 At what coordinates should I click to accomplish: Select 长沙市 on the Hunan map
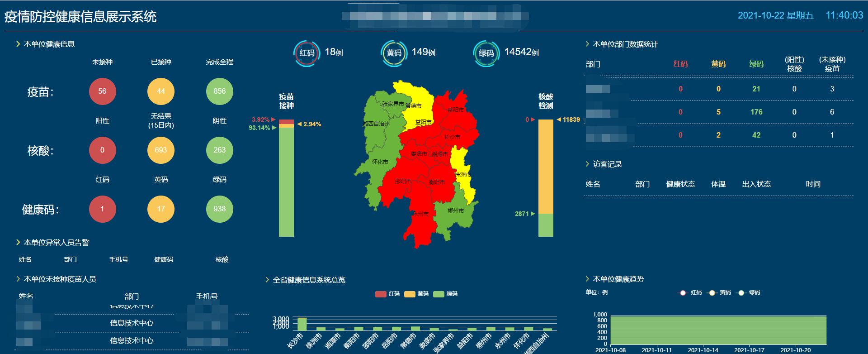click(x=452, y=137)
